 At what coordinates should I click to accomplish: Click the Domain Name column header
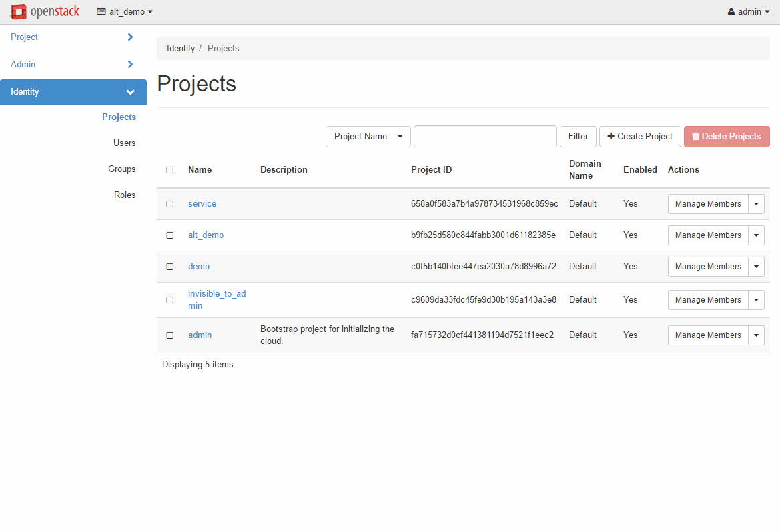(x=585, y=169)
